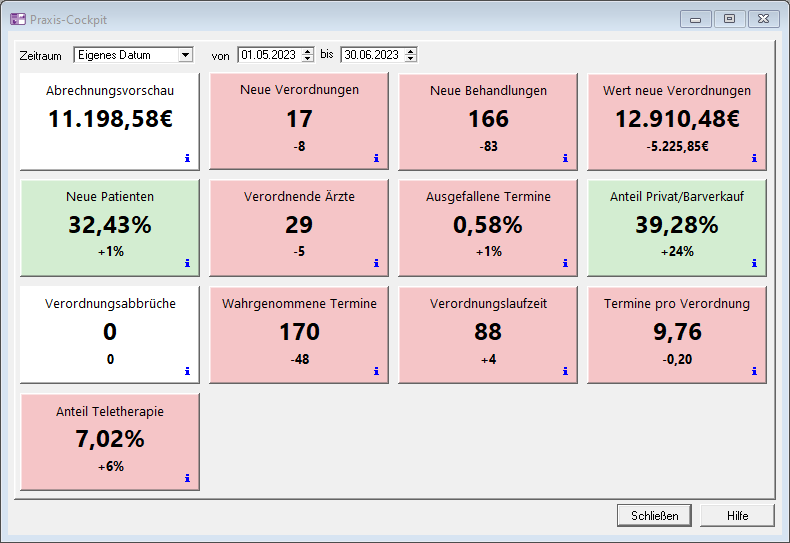Image resolution: width=790 pixels, height=543 pixels.
Task: Open info icon on Neue Verordnungen tile
Action: [x=376, y=157]
